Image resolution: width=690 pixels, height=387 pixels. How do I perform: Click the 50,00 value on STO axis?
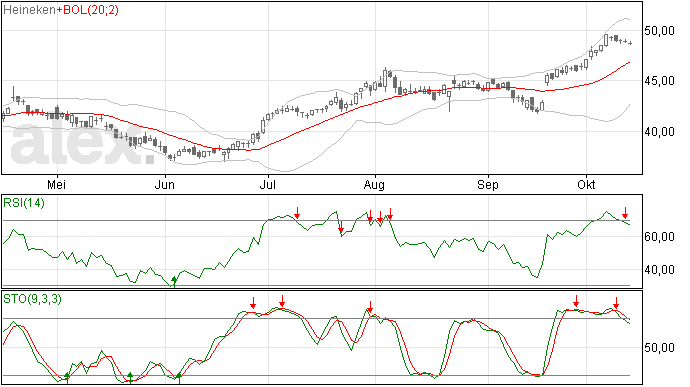coord(659,348)
